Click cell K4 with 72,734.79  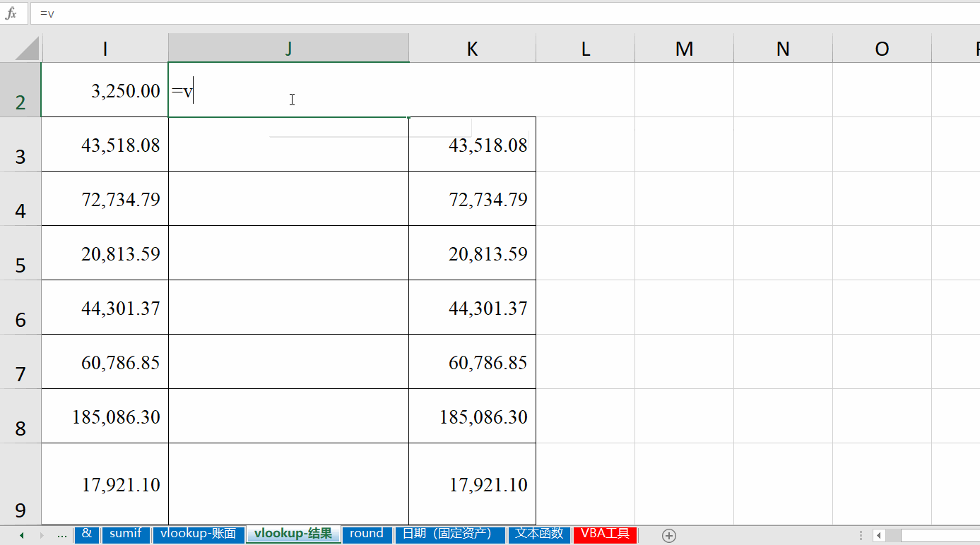click(472, 198)
